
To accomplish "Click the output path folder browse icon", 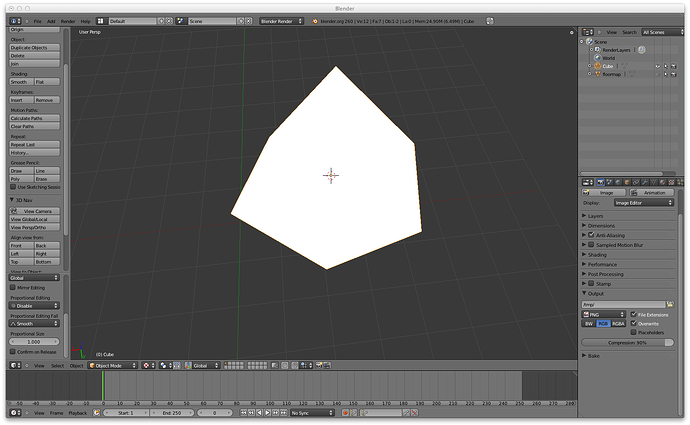I will (x=670, y=304).
